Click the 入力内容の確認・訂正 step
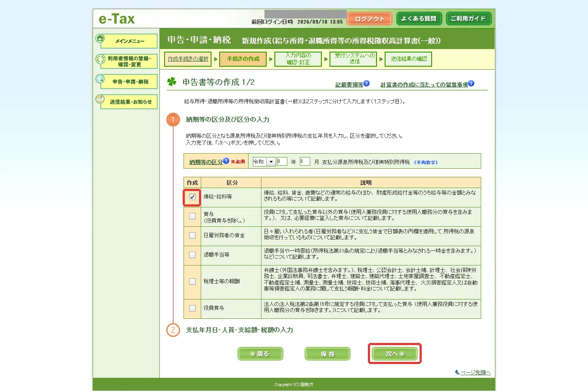This screenshot has width=588, height=392. point(298,59)
